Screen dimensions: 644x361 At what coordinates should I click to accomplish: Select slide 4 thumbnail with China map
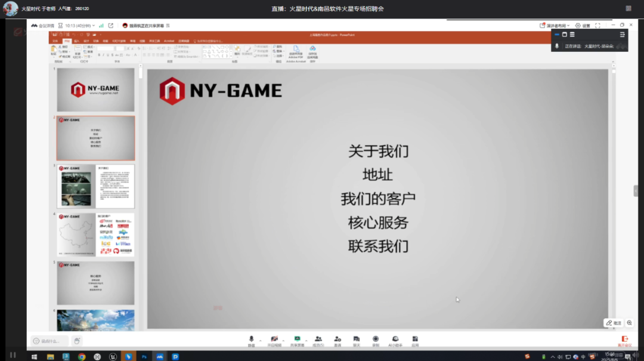pyautogui.click(x=95, y=235)
